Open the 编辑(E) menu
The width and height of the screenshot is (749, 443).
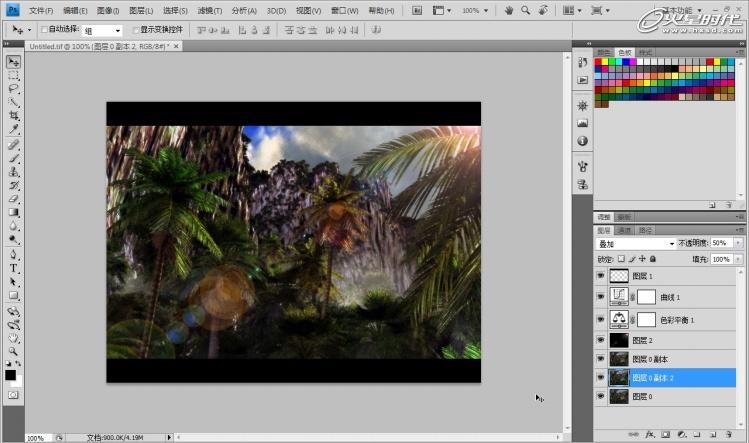tap(75, 11)
